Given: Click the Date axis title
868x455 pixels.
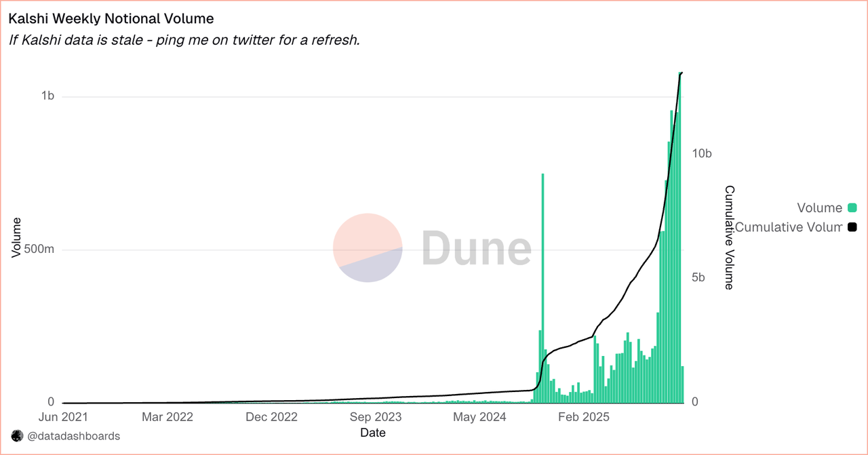Looking at the screenshot, I should pyautogui.click(x=373, y=432).
